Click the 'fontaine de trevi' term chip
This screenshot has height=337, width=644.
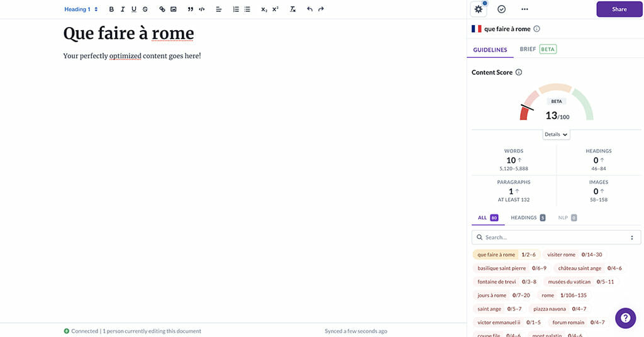click(x=506, y=282)
